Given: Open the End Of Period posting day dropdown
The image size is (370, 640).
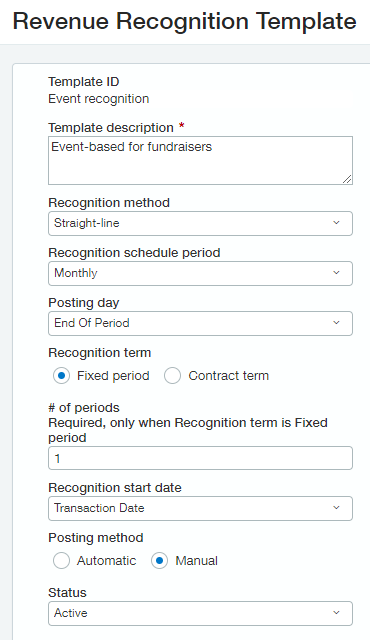Looking at the screenshot, I should click(x=200, y=323).
